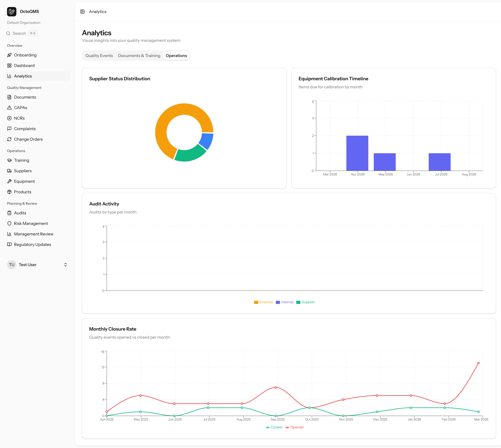501x448 pixels.
Task: Open Management Review chart icon
Action: 9,234
